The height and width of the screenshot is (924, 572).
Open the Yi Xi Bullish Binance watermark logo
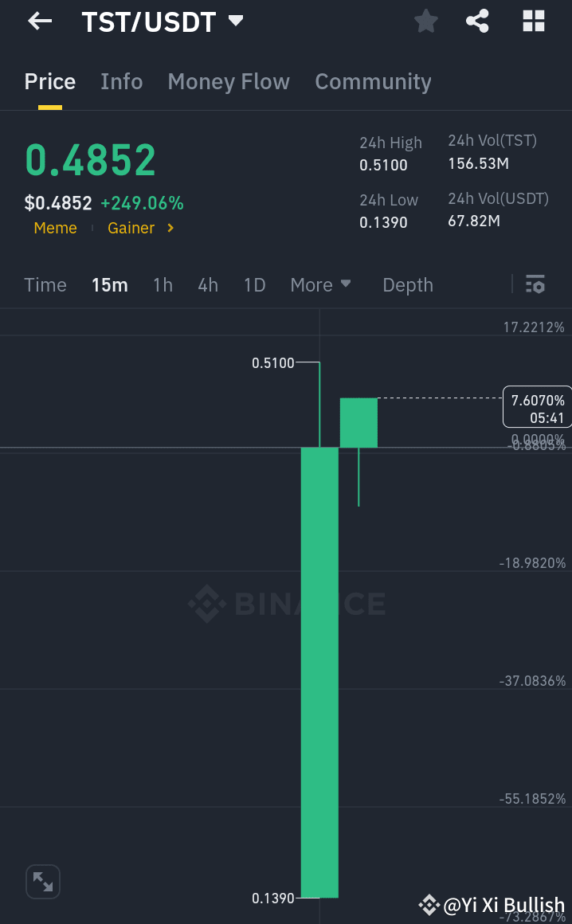(429, 905)
